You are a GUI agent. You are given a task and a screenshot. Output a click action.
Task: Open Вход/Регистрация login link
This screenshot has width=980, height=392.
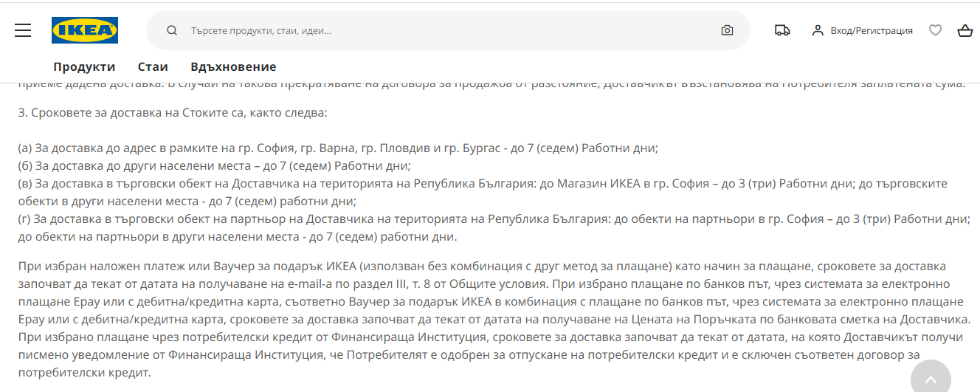(x=872, y=30)
